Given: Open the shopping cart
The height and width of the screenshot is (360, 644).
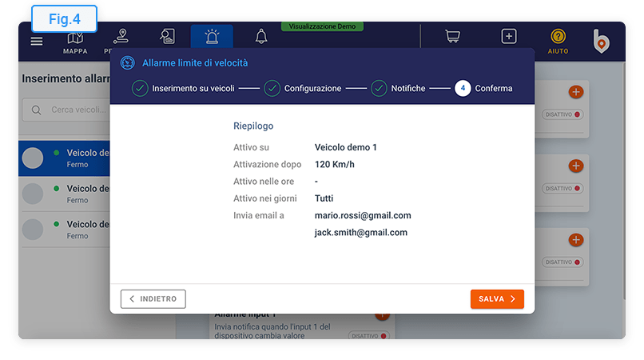Looking at the screenshot, I should (x=452, y=37).
